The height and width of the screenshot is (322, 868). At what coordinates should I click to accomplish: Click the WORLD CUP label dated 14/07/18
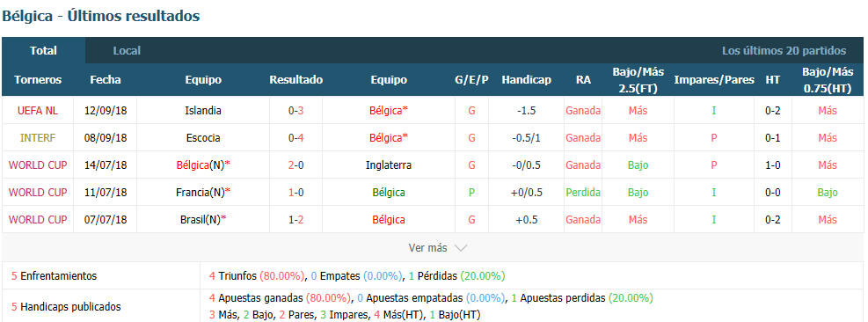(x=38, y=165)
